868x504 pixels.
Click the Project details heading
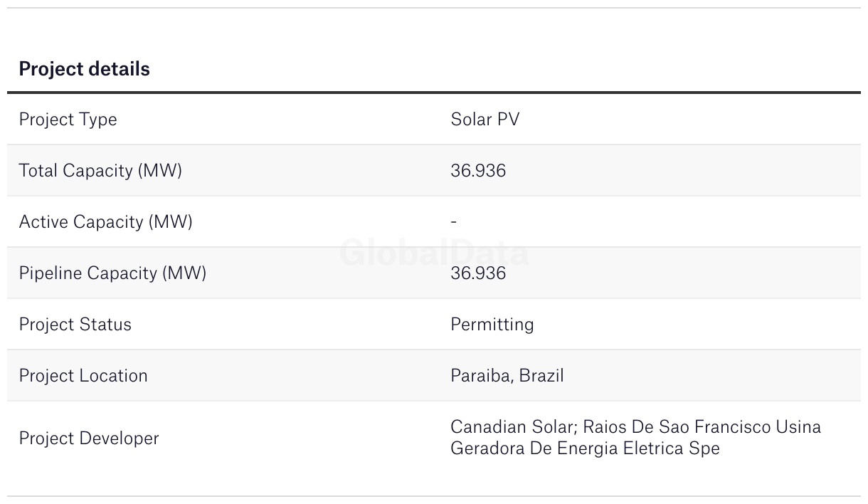(84, 69)
